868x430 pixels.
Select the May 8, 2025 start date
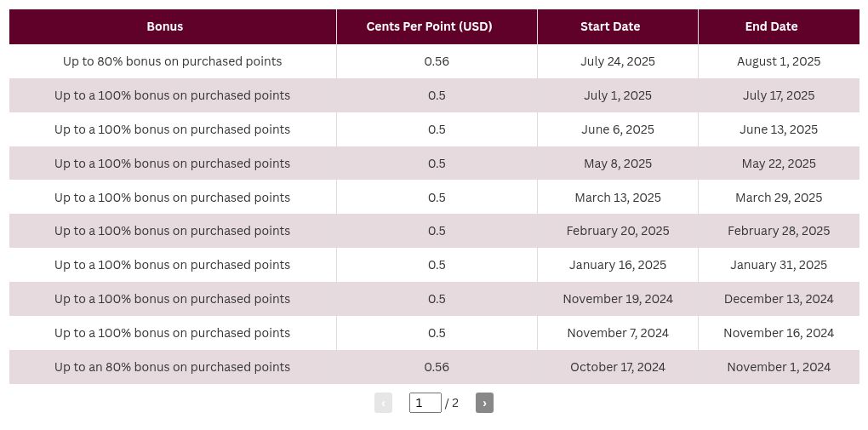[618, 163]
